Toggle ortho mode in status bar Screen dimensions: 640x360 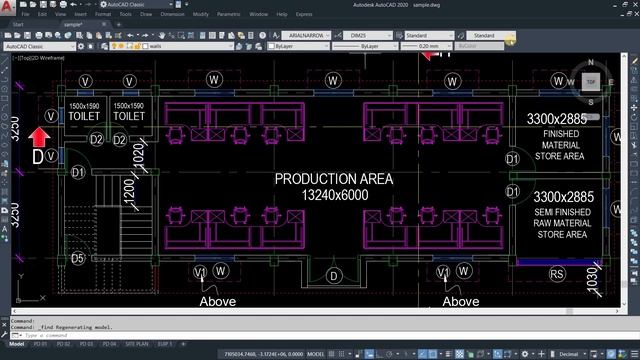pyautogui.click(x=379, y=354)
